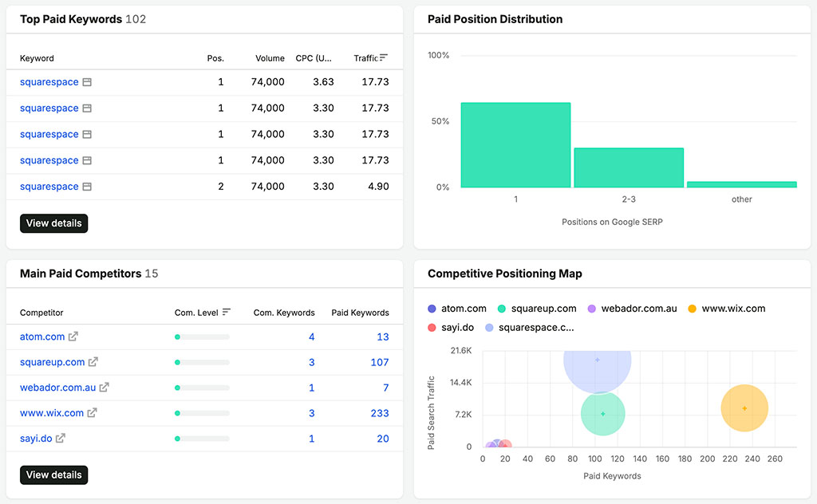Click competition level bar for atom.com
The width and height of the screenshot is (817, 504).
202,337
